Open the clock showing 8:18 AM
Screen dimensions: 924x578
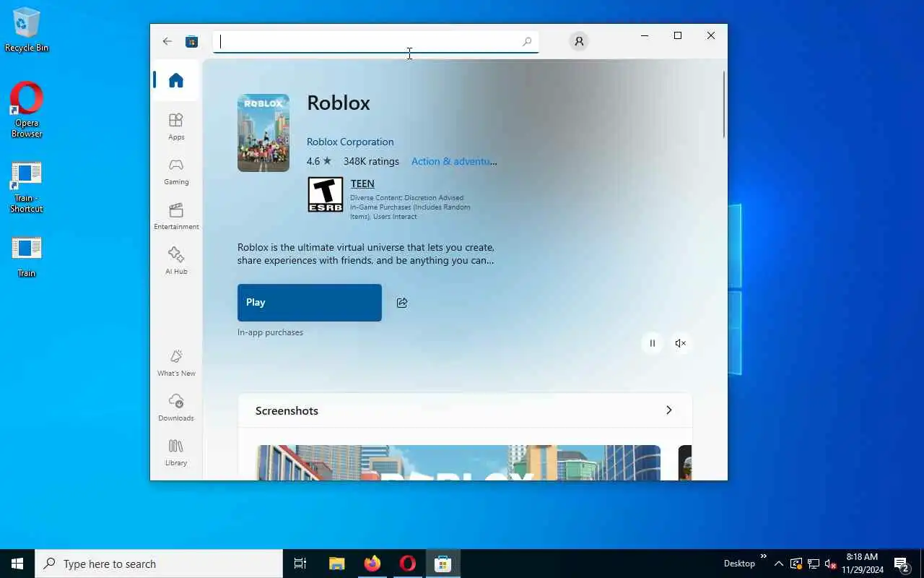click(862, 564)
